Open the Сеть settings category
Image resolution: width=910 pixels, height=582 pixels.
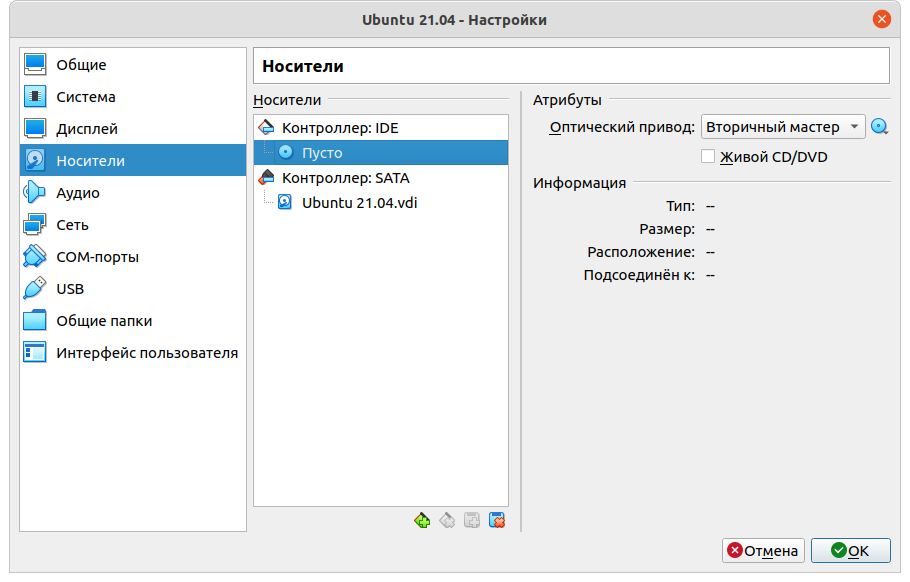[x=133, y=225]
